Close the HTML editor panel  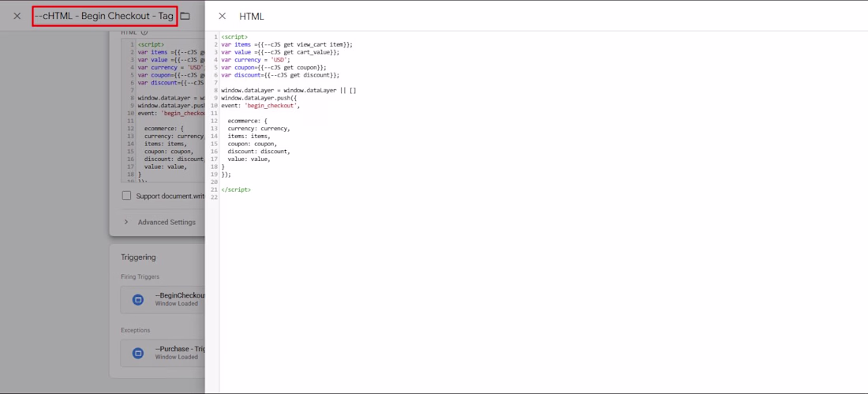point(222,16)
